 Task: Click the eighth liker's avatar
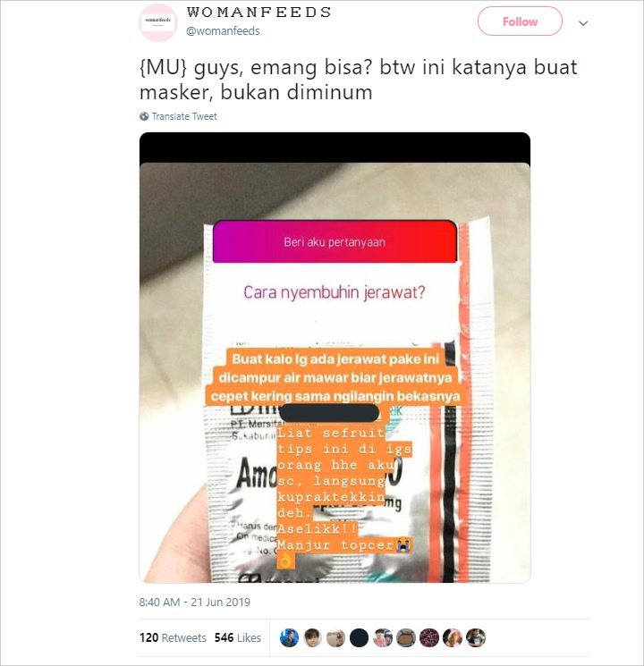pyautogui.click(x=453, y=638)
